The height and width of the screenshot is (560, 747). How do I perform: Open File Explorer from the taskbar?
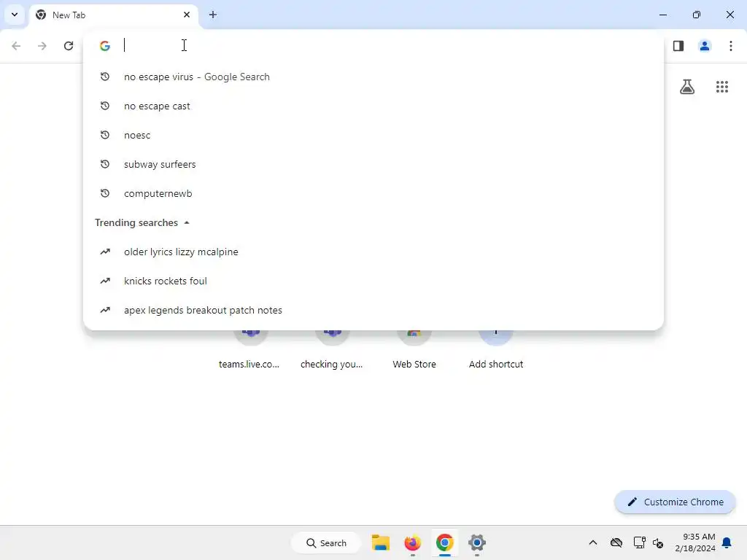pos(381,542)
